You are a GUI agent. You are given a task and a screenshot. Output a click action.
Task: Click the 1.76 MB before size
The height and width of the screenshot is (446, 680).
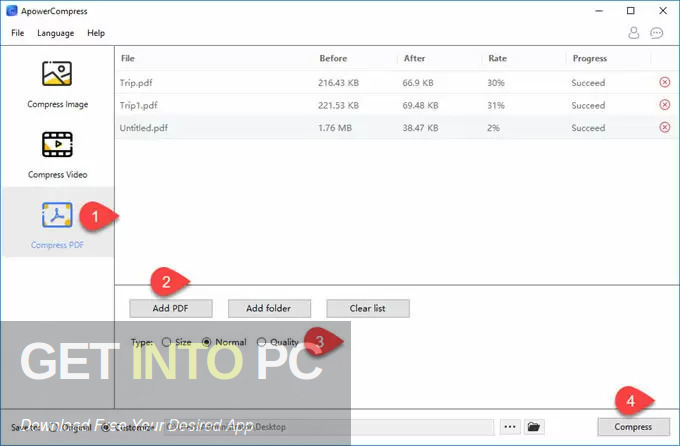click(x=335, y=128)
